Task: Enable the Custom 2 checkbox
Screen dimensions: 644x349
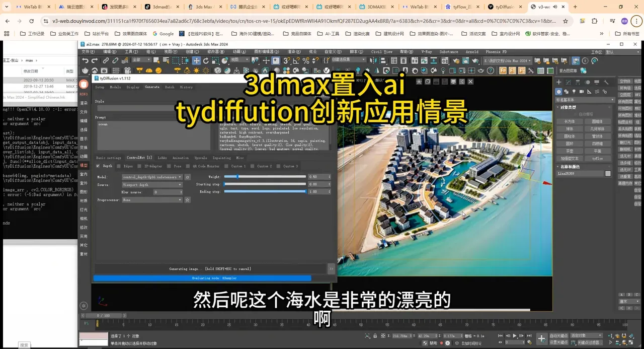Action: [x=253, y=166]
